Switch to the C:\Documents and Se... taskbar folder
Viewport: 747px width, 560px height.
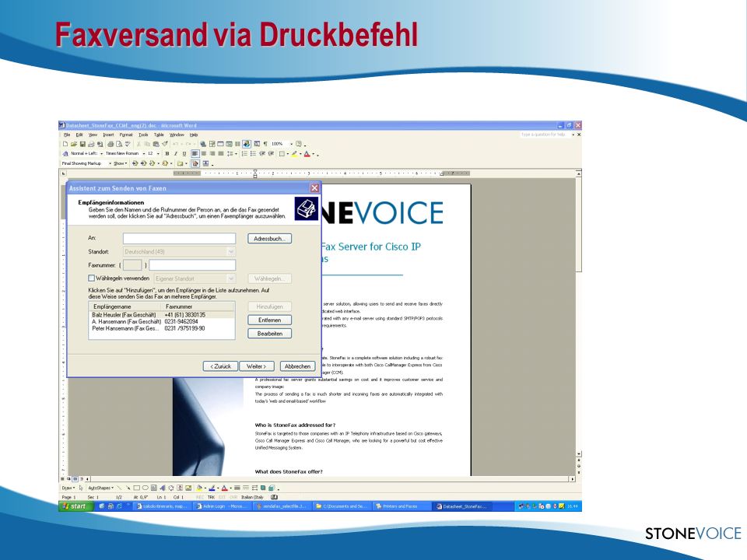pos(341,506)
